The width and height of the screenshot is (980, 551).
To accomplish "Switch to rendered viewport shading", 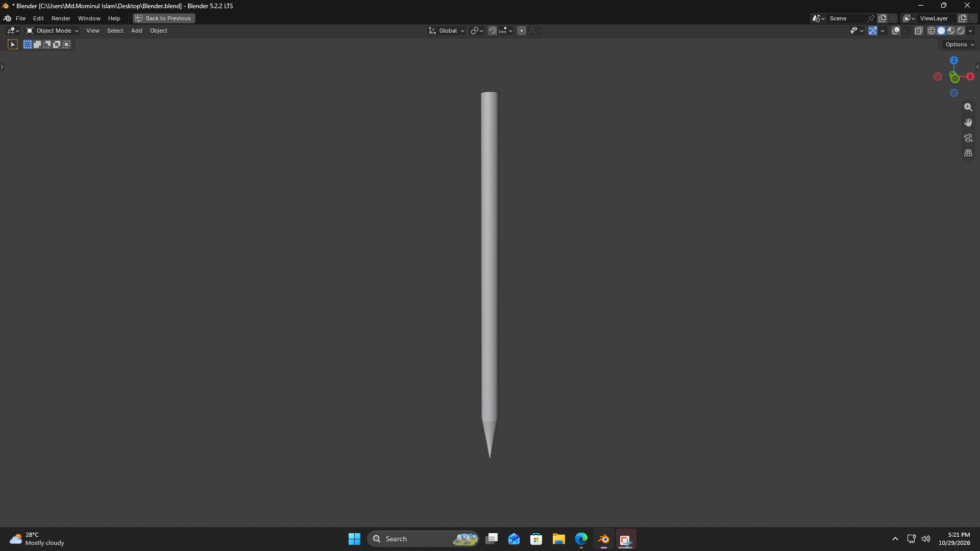I will point(961,31).
